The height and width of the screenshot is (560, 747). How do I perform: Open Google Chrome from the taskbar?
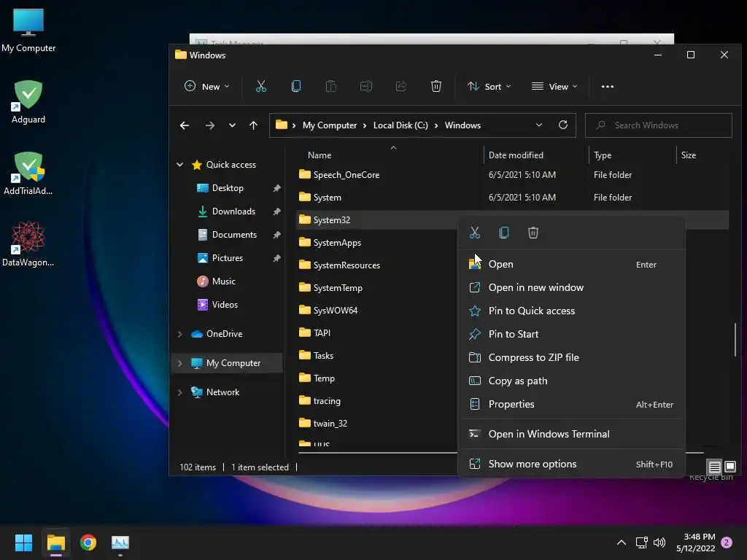88,542
